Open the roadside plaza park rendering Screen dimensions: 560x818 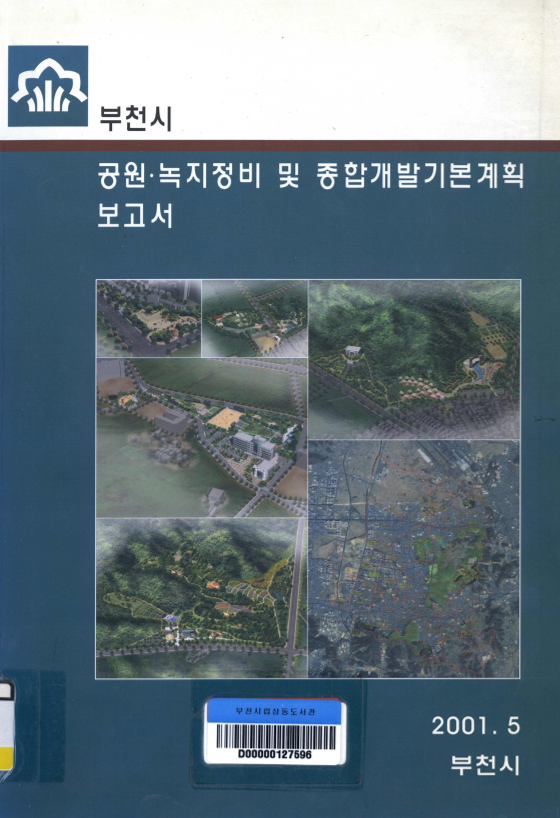(x=149, y=319)
